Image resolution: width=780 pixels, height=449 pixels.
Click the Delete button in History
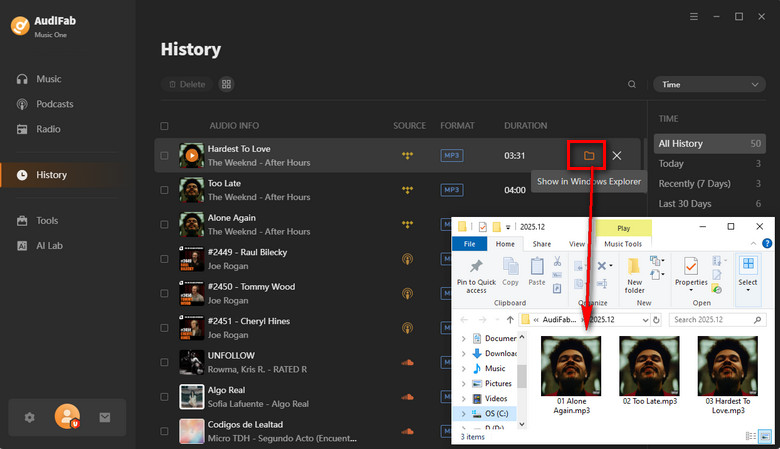pos(187,85)
